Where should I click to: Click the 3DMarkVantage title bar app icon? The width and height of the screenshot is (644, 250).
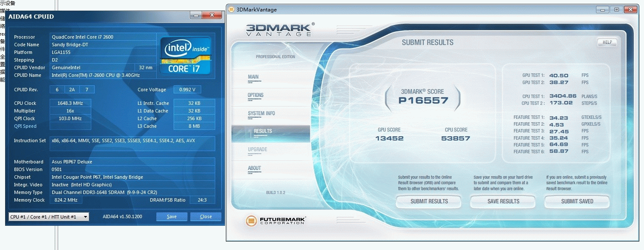(x=231, y=9)
